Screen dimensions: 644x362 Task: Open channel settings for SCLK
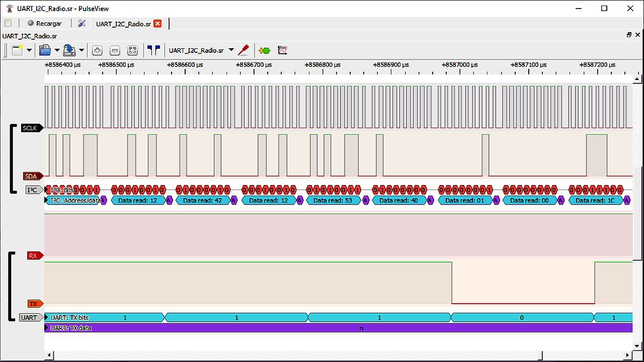tap(31, 128)
